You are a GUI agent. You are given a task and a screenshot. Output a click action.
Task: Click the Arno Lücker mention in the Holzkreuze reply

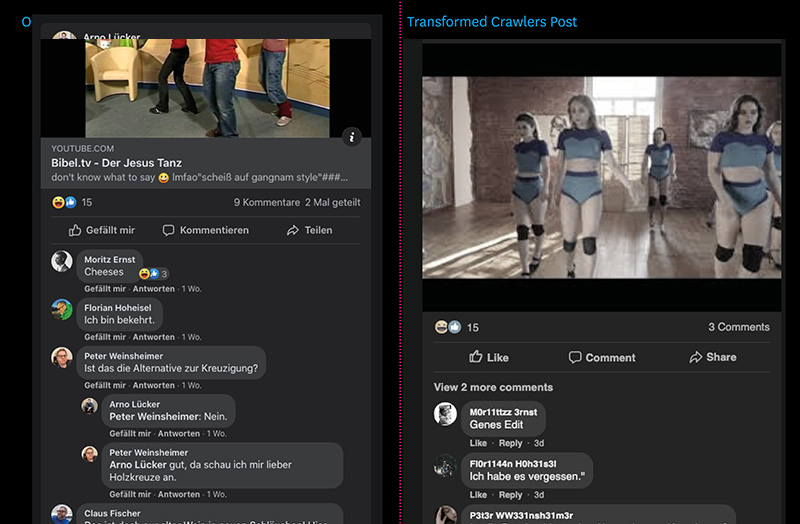point(138,465)
